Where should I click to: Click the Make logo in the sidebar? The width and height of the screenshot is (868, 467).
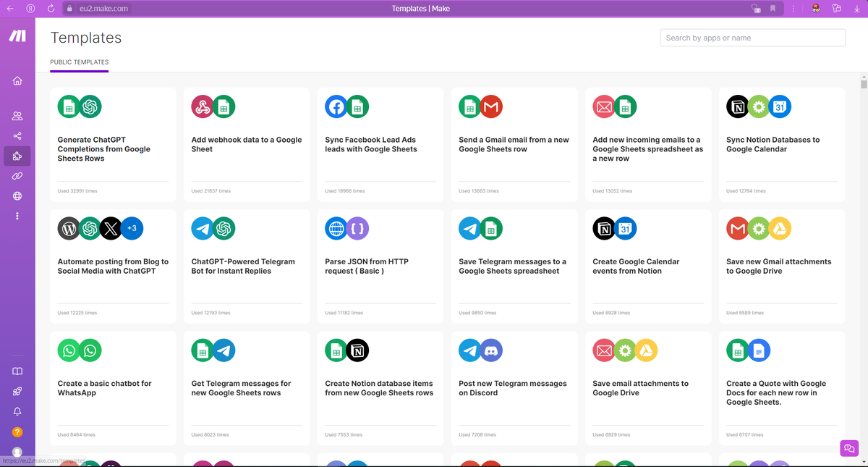17,36
